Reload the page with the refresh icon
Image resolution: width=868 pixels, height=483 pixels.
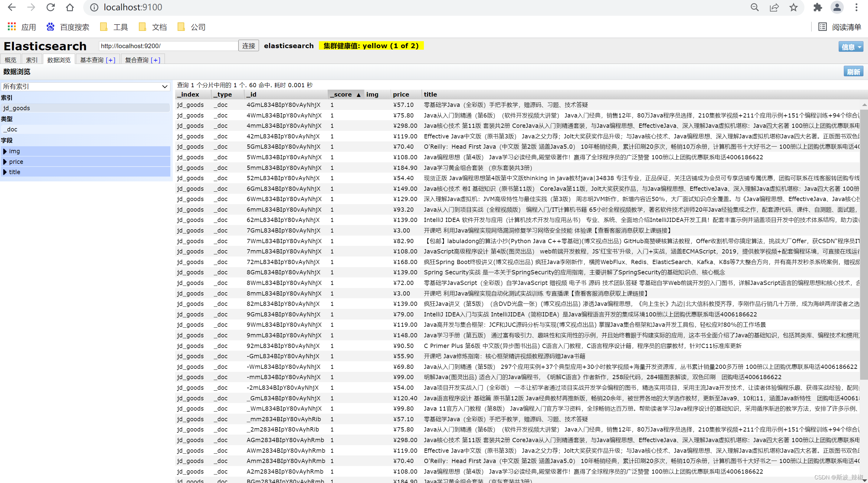coord(51,8)
